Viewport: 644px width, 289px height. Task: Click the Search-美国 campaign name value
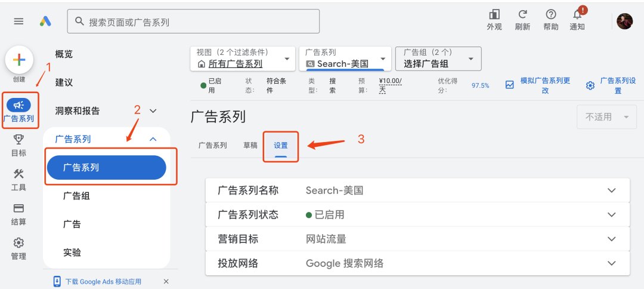(335, 190)
